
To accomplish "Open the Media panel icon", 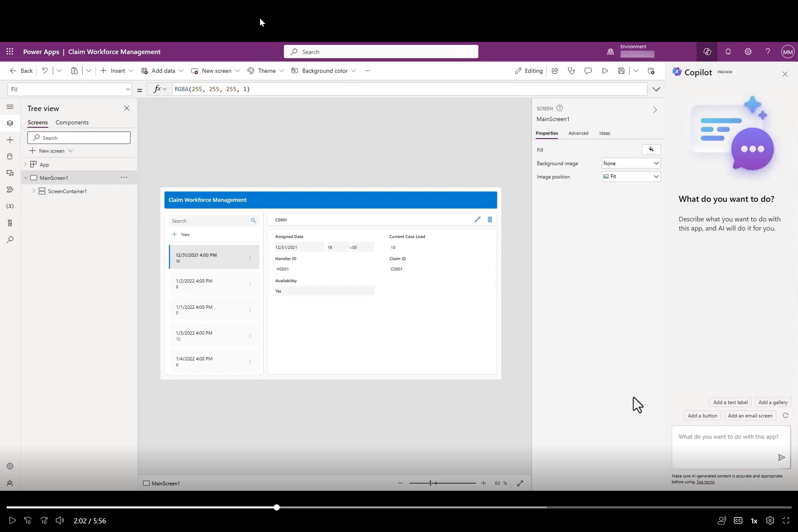I will (10, 173).
